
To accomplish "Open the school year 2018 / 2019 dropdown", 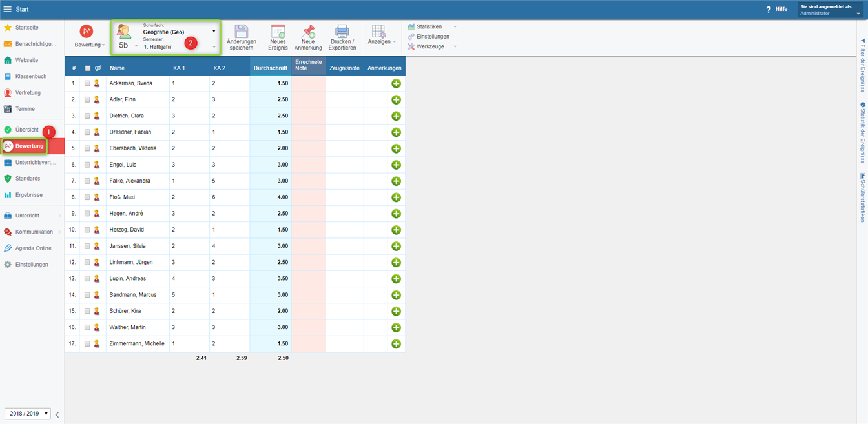I will pyautogui.click(x=27, y=414).
